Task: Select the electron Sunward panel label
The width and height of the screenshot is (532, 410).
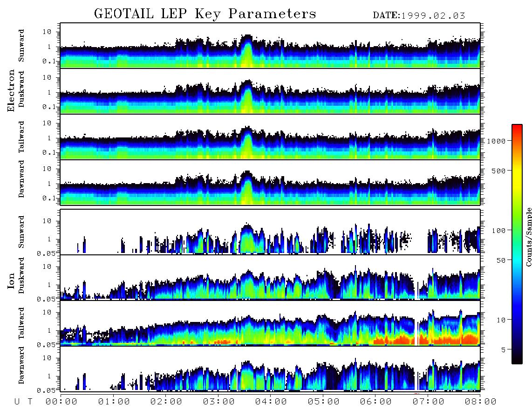Action: 21,46
